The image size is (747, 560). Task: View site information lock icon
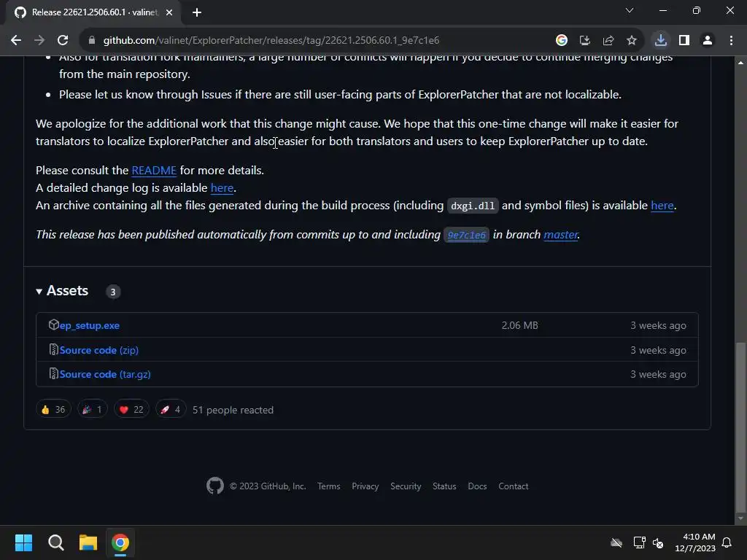pos(92,41)
